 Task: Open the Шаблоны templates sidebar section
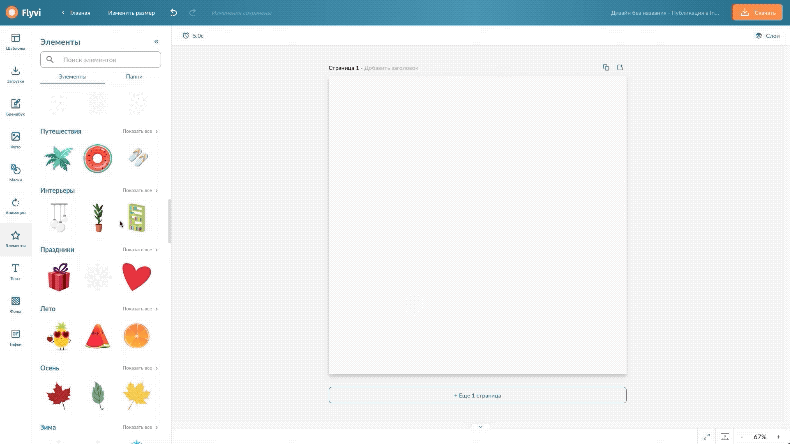pyautogui.click(x=16, y=42)
